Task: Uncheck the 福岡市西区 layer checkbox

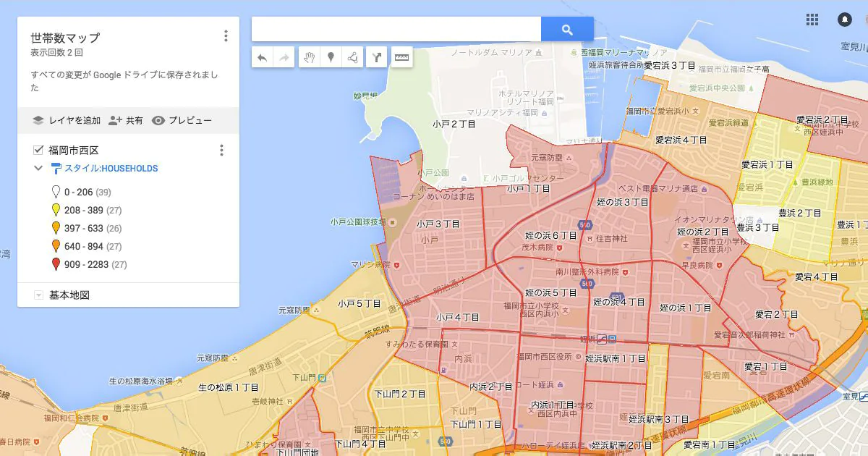Action: pos(38,150)
